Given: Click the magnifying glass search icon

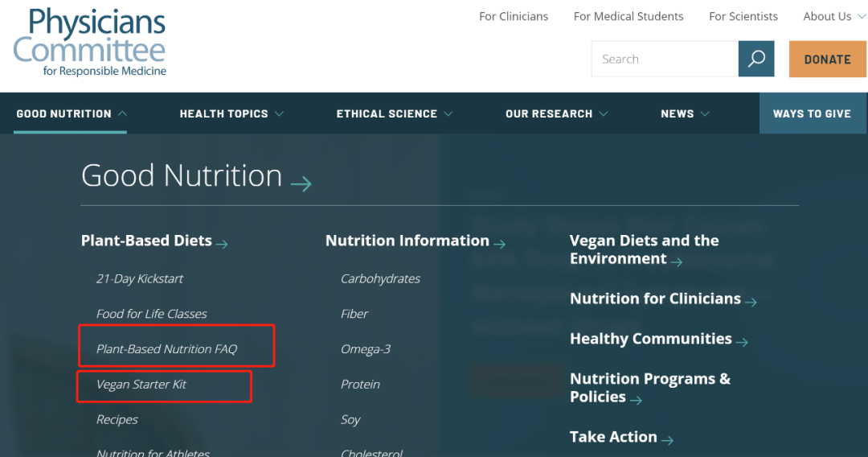Looking at the screenshot, I should click(x=756, y=59).
